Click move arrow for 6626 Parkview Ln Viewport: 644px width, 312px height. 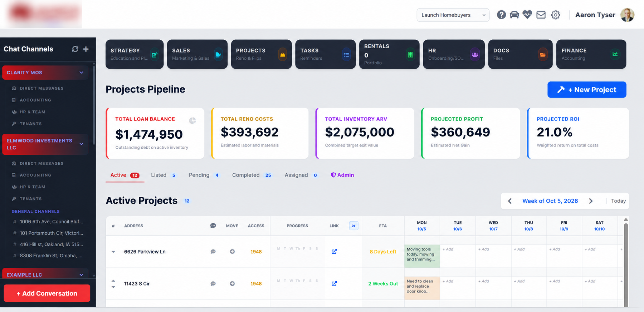[232, 252]
